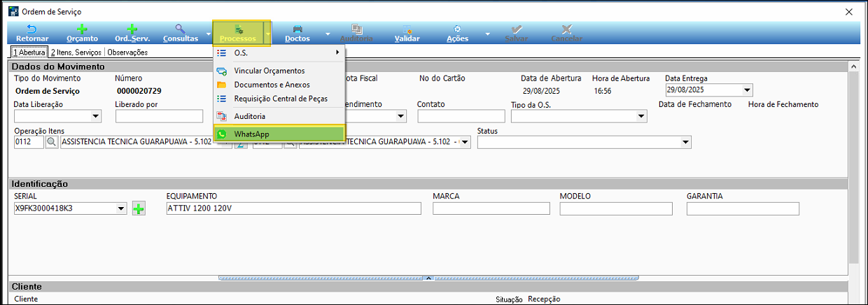
Task: Open the Status dropdown
Action: [685, 142]
